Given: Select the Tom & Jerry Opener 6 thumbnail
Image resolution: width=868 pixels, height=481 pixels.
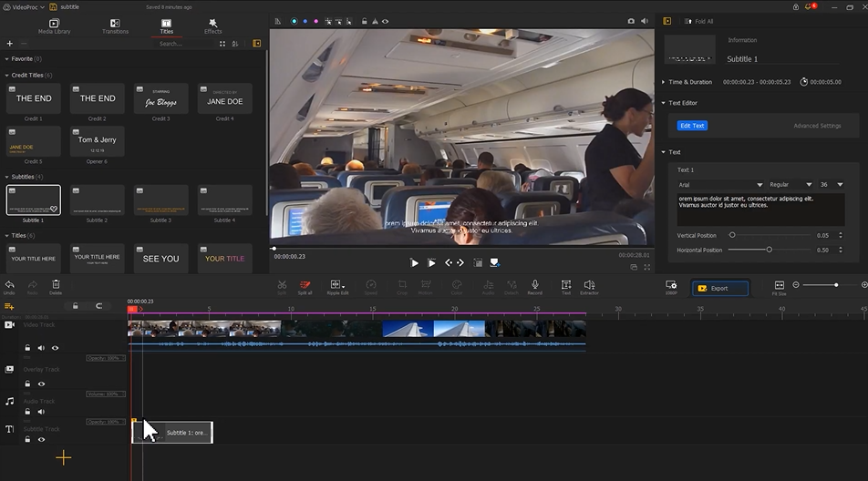Looking at the screenshot, I should 97,141.
